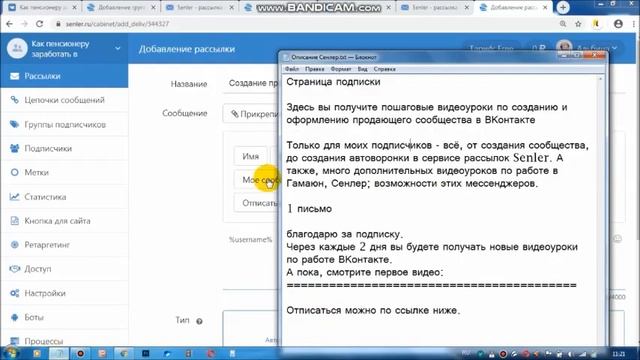The image size is (640, 360).
Task: Expand the community switcher chevron in sidebar
Action: (118, 49)
